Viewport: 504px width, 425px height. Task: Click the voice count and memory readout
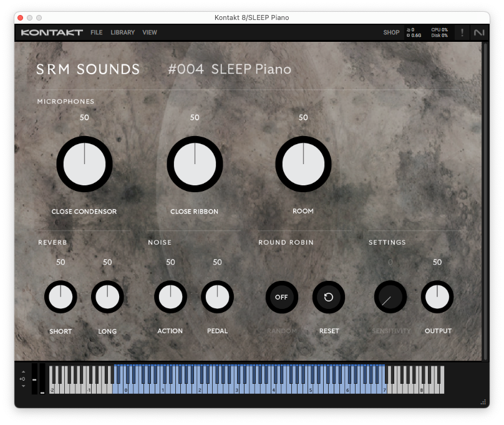tap(414, 32)
